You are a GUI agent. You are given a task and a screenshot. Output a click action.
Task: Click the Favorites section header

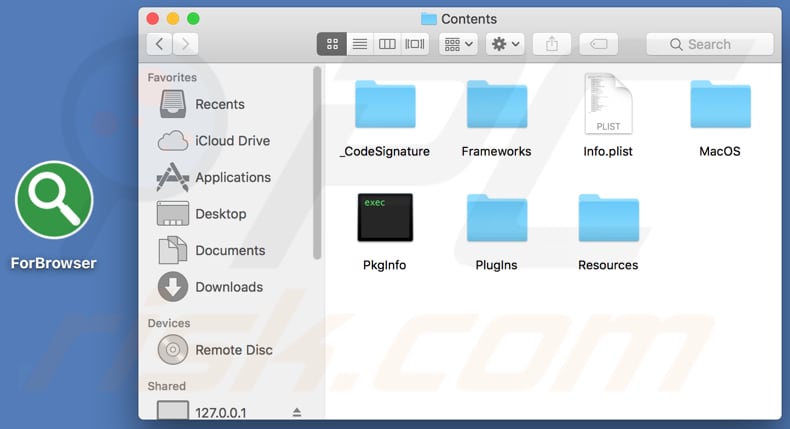172,78
